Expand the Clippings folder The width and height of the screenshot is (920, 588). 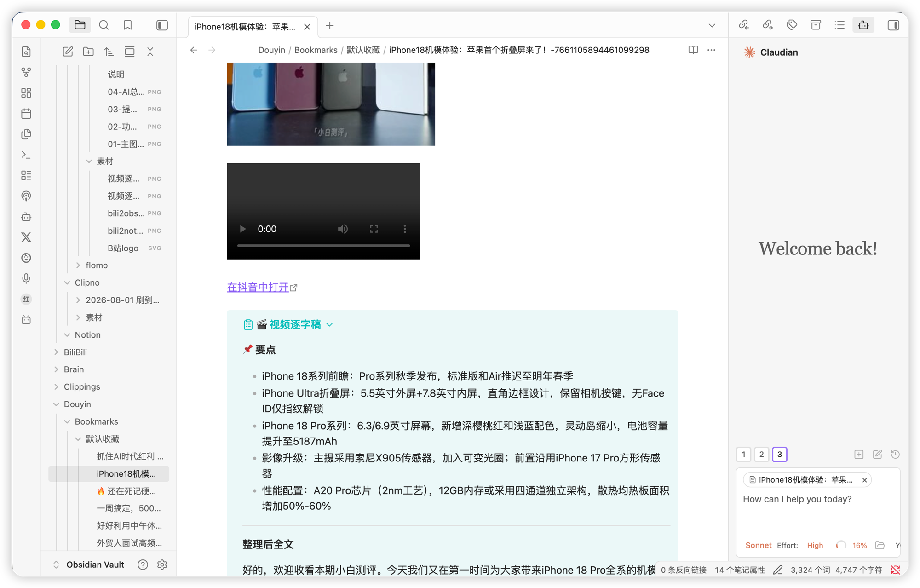click(56, 387)
